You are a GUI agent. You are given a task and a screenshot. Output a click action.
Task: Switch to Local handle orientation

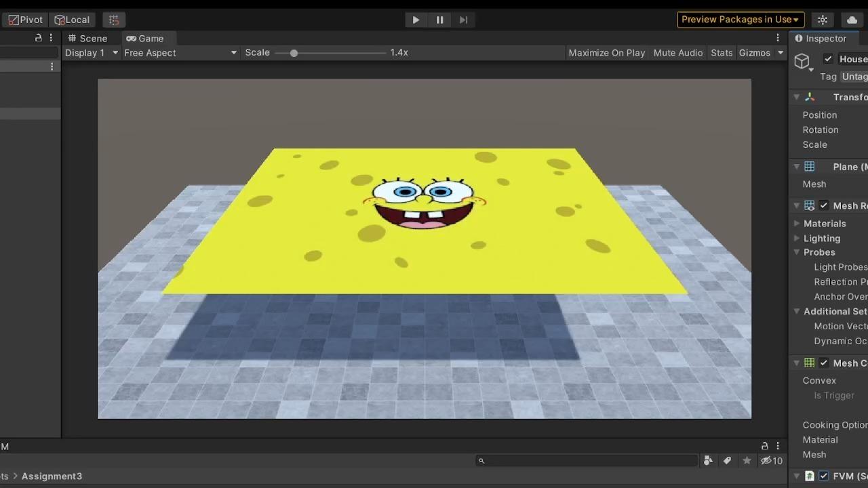71,20
